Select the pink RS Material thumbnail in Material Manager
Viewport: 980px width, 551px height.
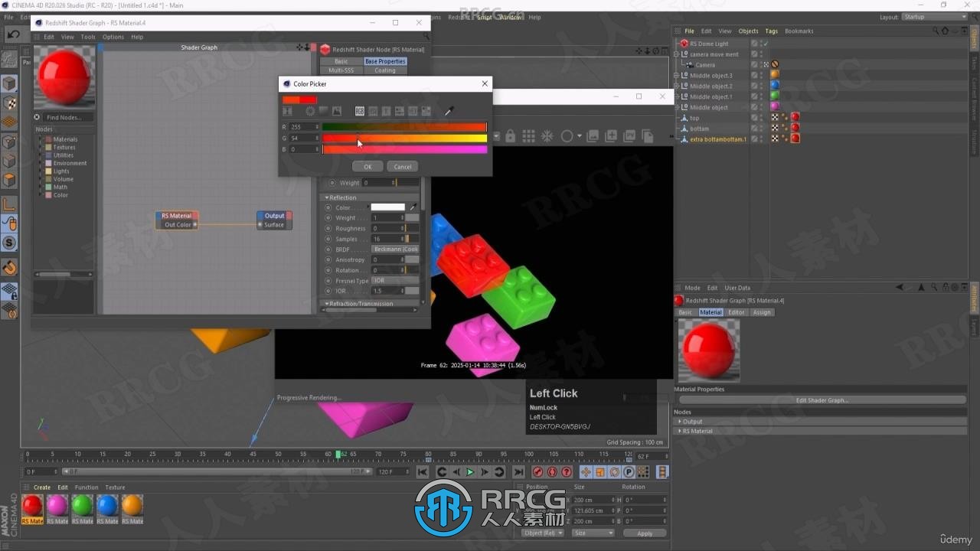point(57,506)
